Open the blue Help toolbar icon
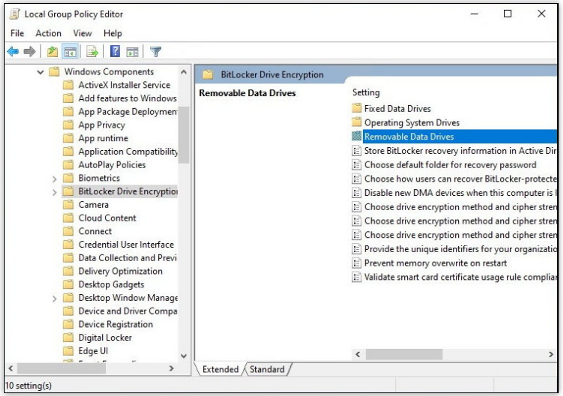 click(x=115, y=51)
